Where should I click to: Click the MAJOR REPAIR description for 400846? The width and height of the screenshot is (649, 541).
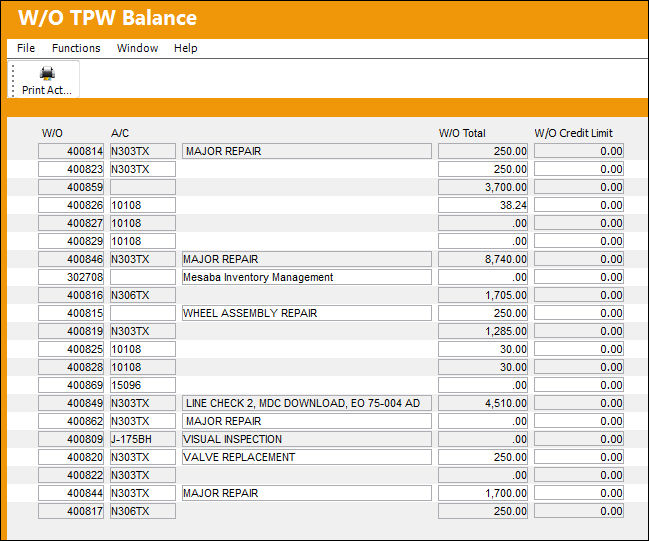pyautogui.click(x=307, y=259)
